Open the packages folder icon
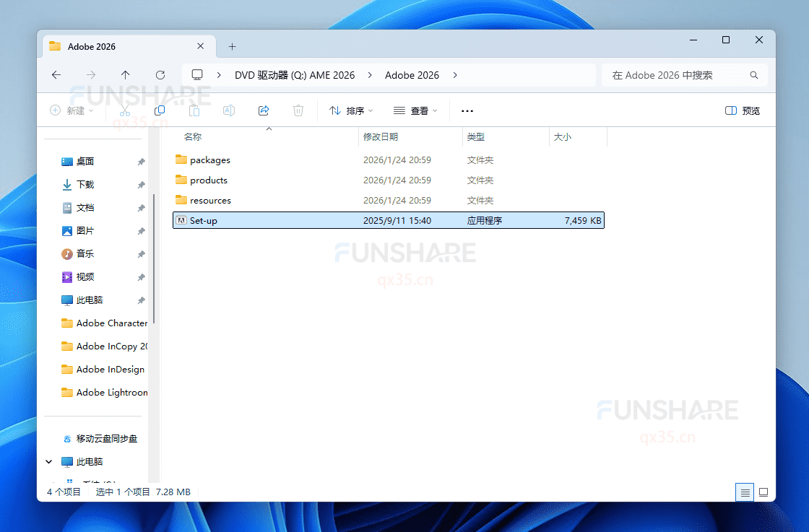This screenshot has height=532, width=809. click(181, 160)
